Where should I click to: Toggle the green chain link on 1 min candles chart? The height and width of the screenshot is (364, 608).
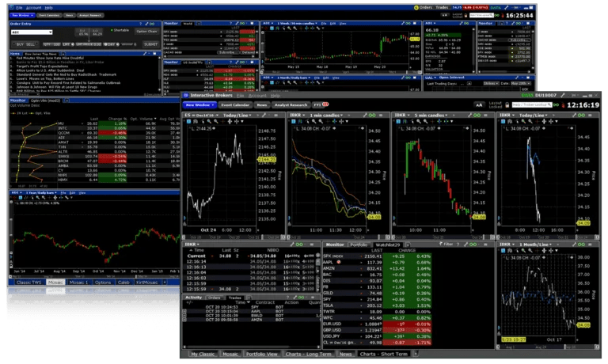372,115
